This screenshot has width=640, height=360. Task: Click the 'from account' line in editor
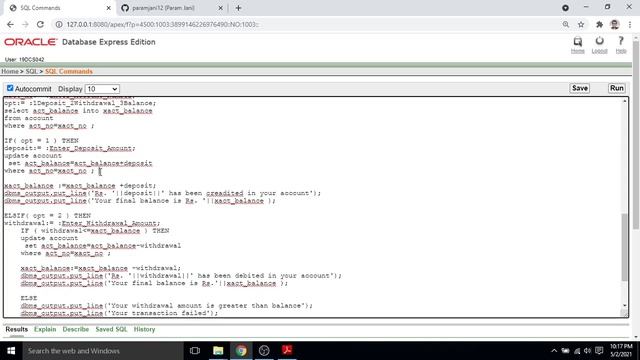[29, 118]
